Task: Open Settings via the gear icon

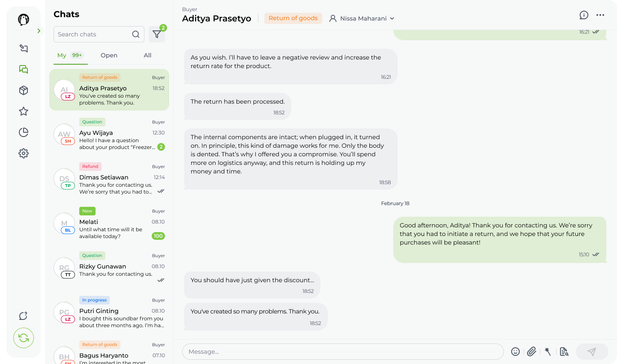Action: tap(23, 153)
